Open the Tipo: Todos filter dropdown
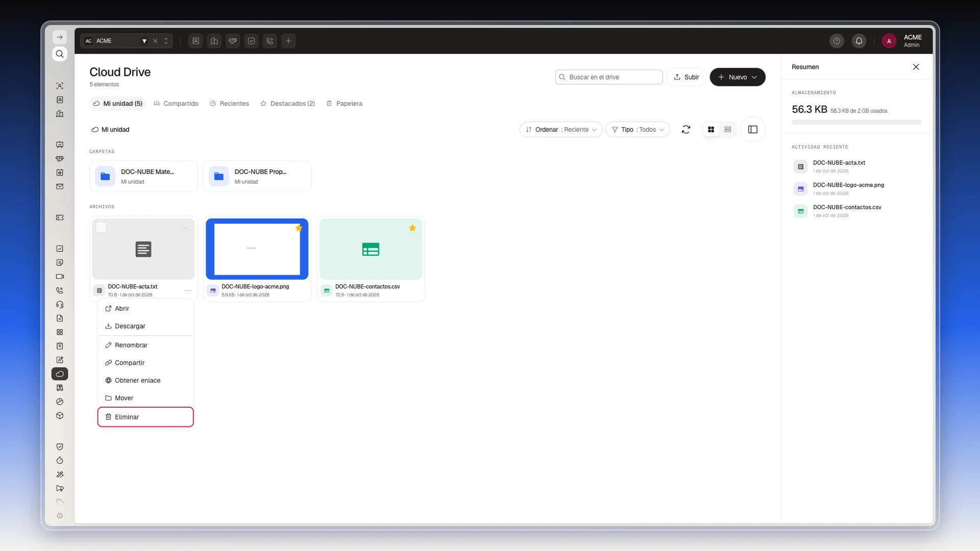 click(638, 130)
